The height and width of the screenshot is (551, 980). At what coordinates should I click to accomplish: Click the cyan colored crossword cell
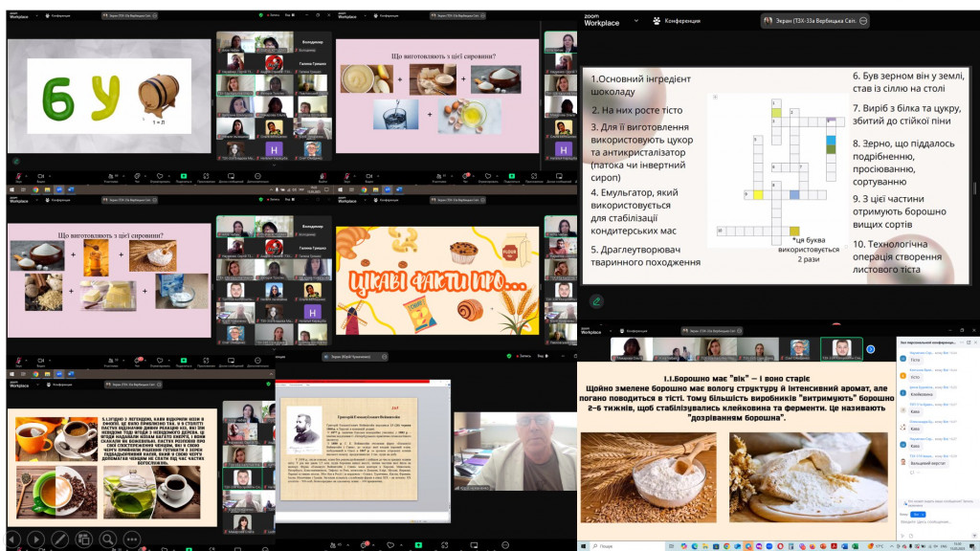pyautogui.click(x=831, y=140)
